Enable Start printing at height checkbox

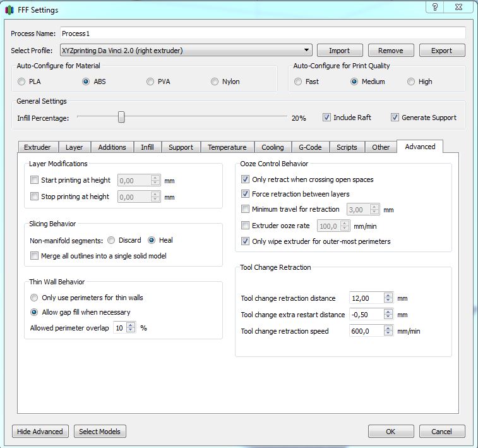[x=35, y=180]
